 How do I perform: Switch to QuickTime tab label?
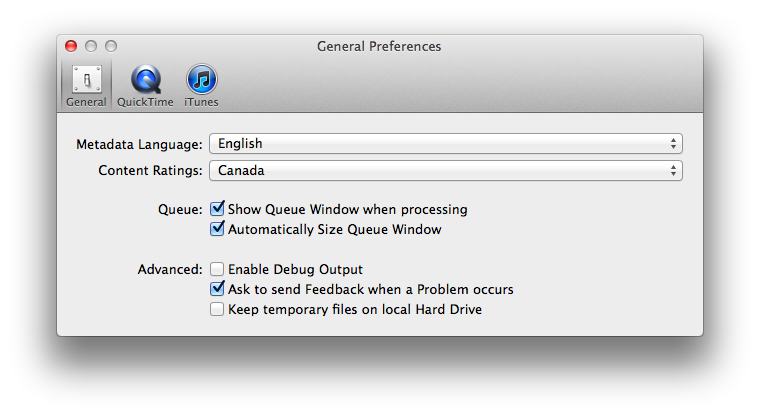pos(145,102)
